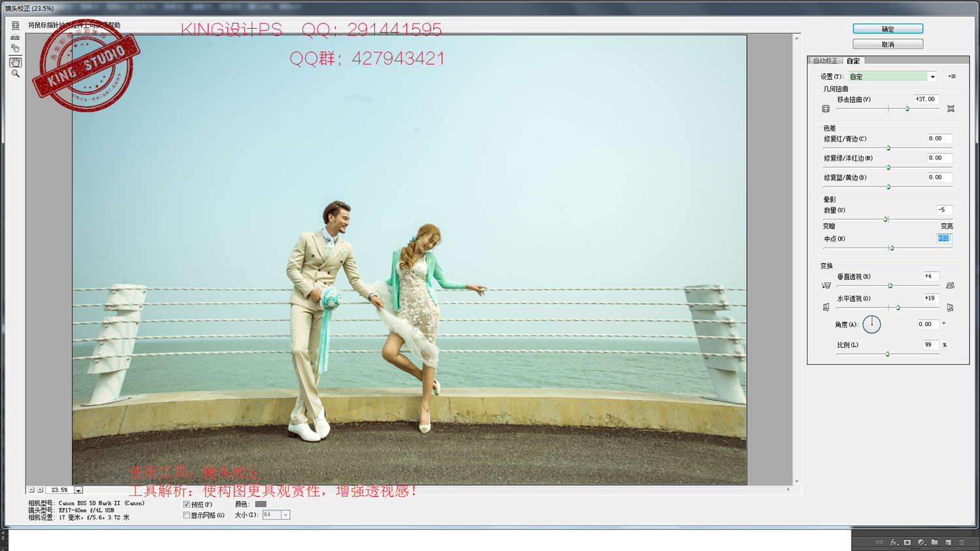Click left vertical perspective icon
980x551 pixels.
826,285
